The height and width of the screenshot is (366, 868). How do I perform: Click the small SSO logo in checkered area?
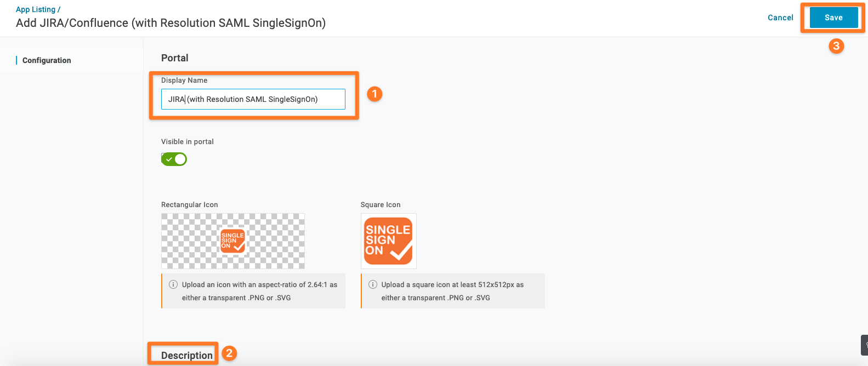(x=233, y=241)
